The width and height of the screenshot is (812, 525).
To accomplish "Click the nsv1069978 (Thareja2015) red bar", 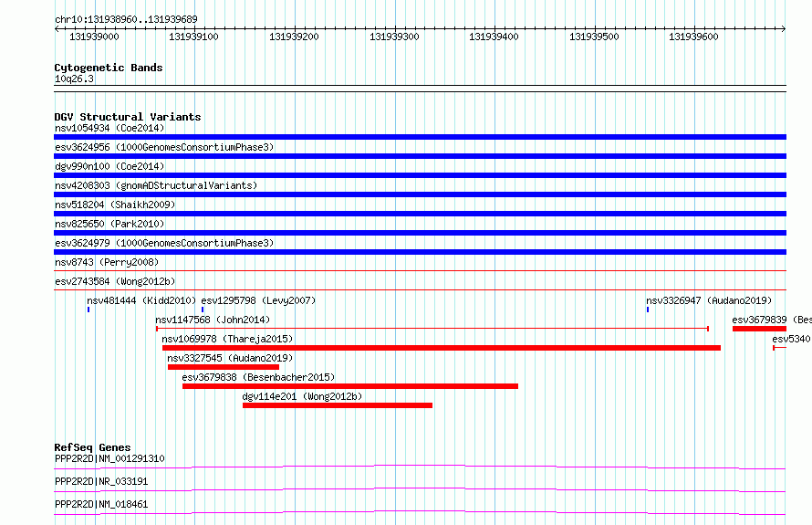I will (x=442, y=348).
